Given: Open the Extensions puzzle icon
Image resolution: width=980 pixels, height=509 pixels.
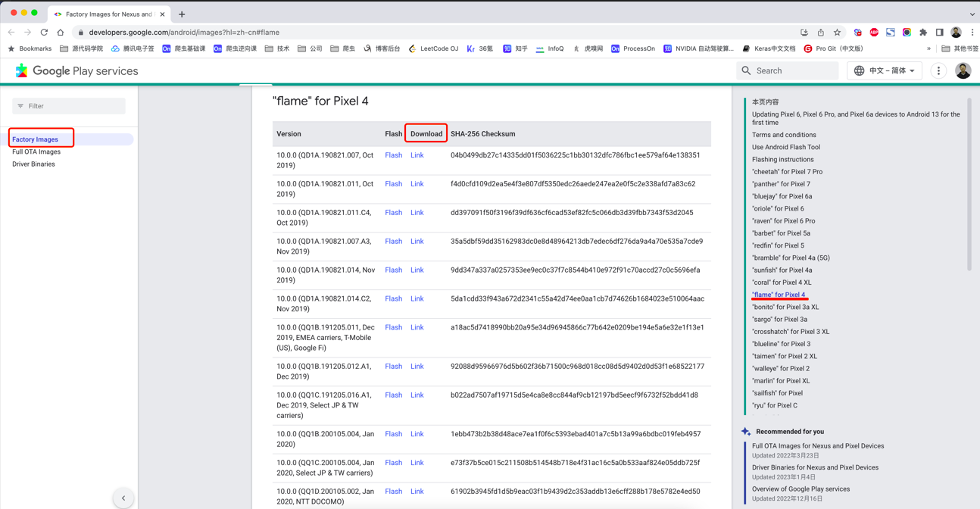Looking at the screenshot, I should pos(923,33).
